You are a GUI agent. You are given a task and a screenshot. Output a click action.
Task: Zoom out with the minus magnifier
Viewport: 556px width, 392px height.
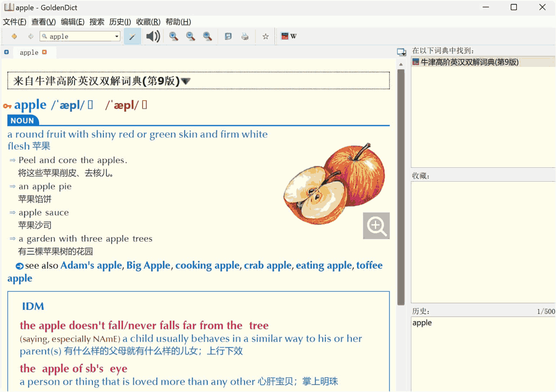[191, 37]
